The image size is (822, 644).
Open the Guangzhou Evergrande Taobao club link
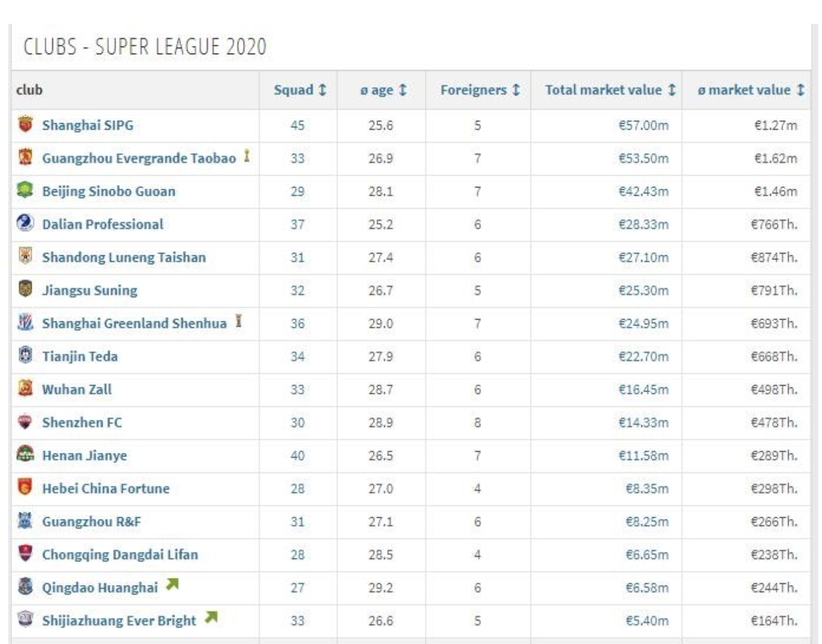pos(139,158)
